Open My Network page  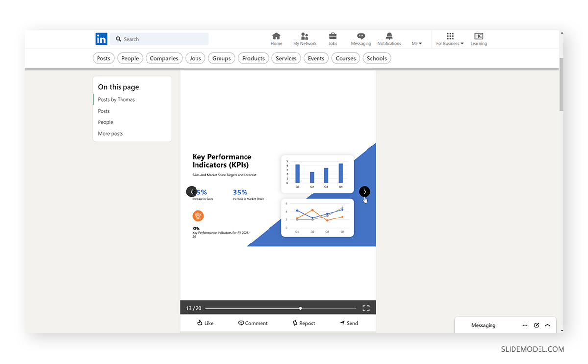[305, 39]
